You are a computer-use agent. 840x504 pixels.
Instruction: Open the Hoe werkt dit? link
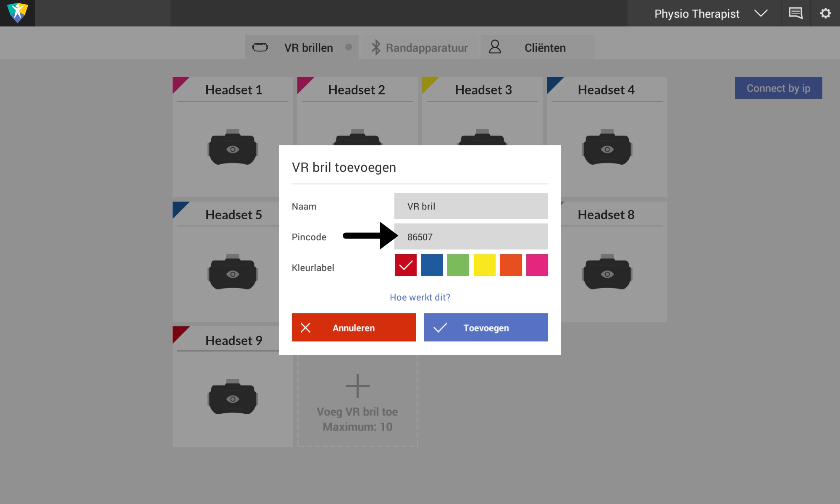coord(420,297)
